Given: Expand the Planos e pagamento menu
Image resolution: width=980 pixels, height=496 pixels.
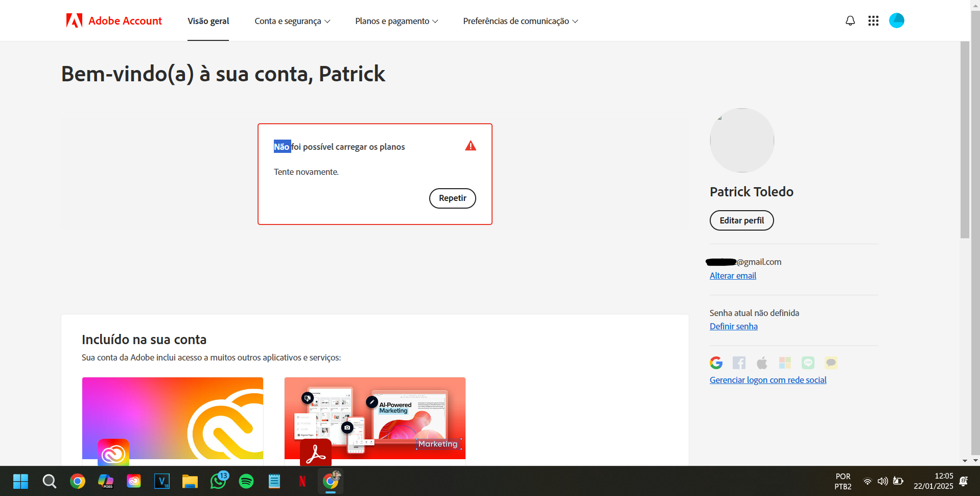Looking at the screenshot, I should [x=397, y=21].
